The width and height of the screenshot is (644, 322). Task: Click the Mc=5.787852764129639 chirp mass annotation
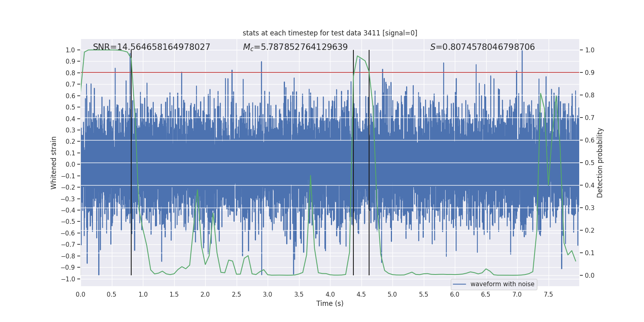point(295,47)
